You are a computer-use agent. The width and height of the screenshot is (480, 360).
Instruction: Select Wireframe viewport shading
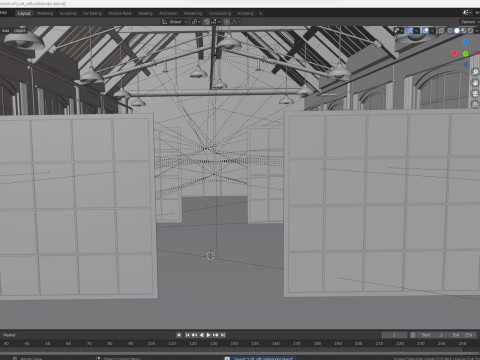point(450,31)
